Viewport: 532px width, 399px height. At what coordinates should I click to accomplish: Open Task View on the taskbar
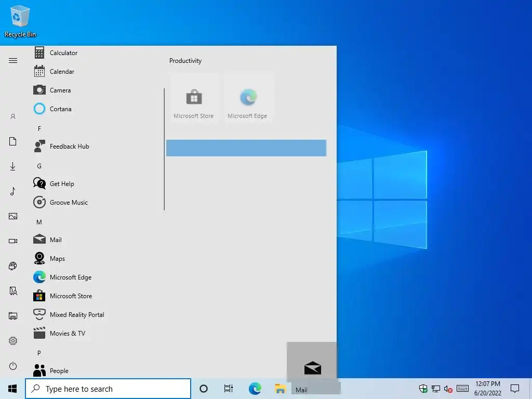229,389
